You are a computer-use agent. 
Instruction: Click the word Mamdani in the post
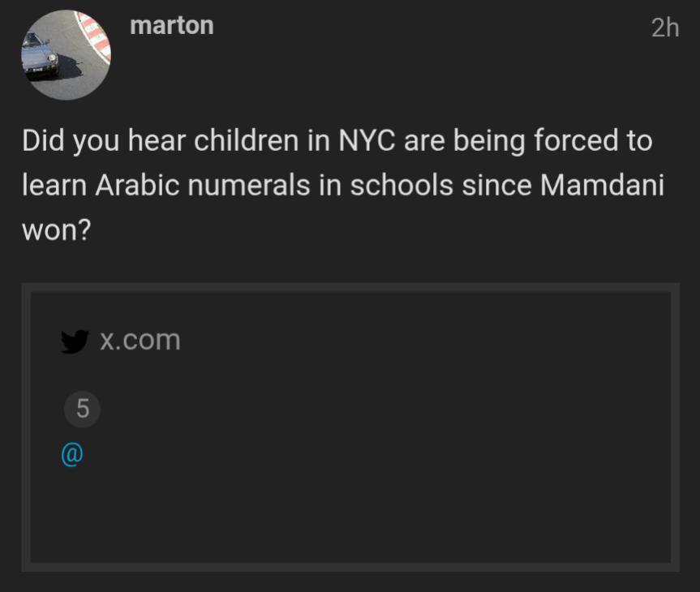pos(602,185)
